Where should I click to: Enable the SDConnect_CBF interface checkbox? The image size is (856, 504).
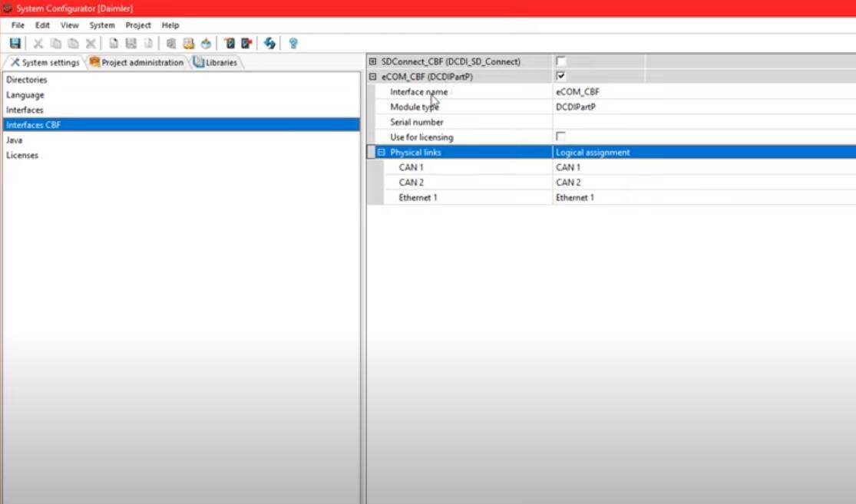(560, 61)
